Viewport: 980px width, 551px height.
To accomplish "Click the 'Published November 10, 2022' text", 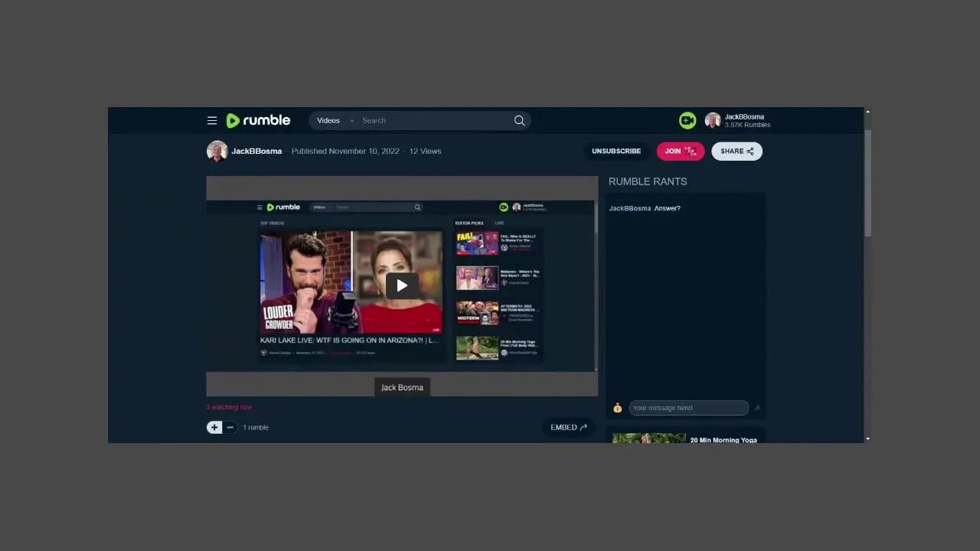I will coord(345,151).
